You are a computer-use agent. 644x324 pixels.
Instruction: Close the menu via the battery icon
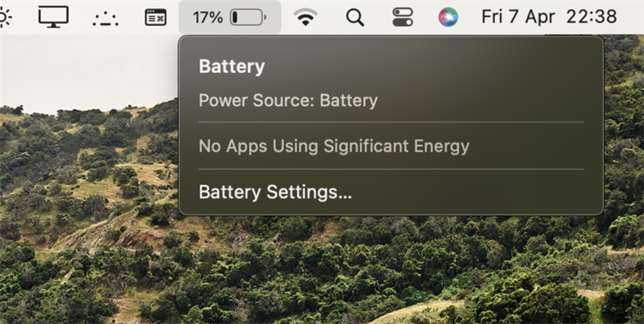click(248, 17)
